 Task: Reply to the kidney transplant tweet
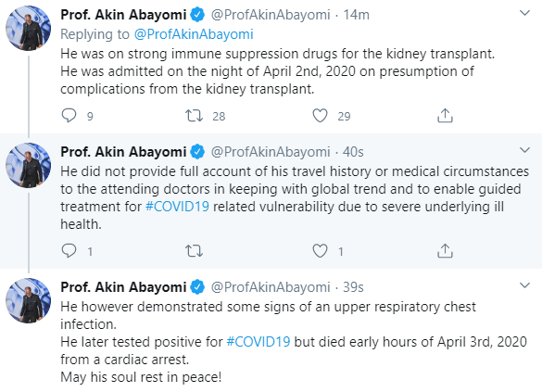point(69,116)
